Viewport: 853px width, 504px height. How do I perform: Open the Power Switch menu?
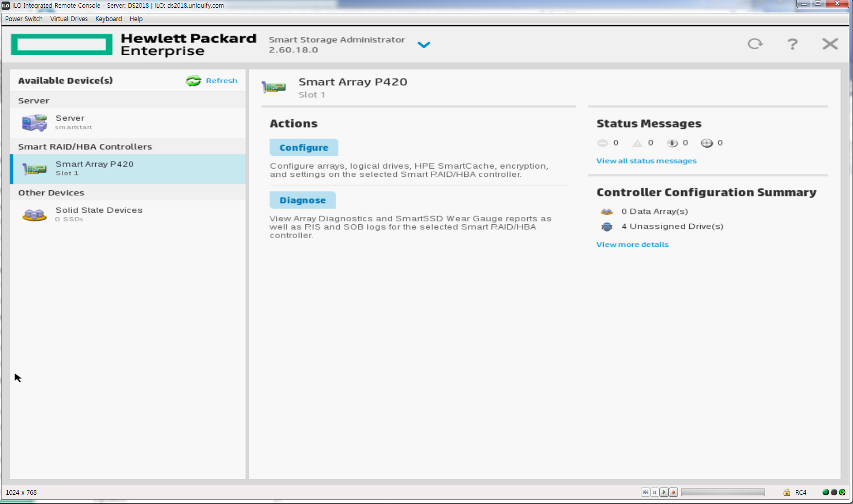click(24, 19)
